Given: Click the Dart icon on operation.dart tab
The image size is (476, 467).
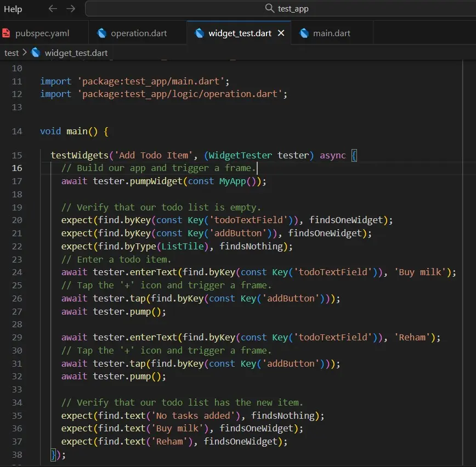Looking at the screenshot, I should click(102, 33).
